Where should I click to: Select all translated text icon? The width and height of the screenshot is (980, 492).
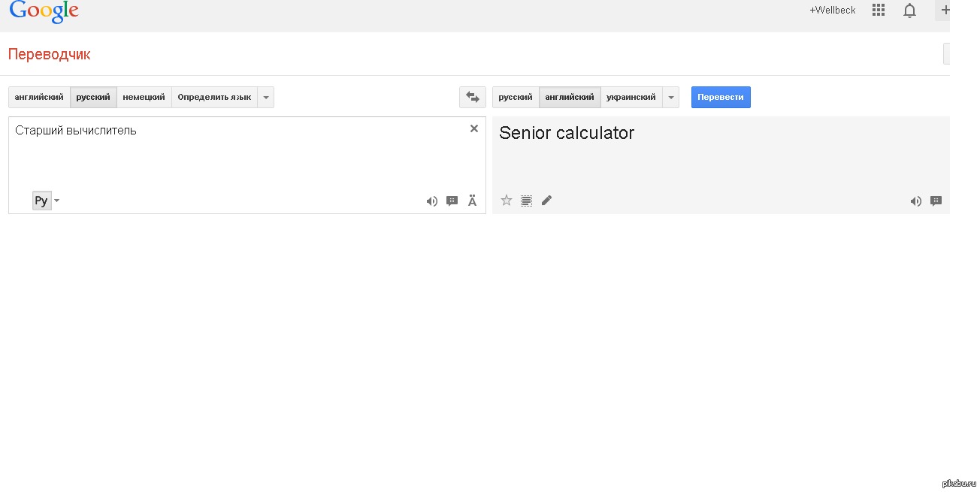[x=527, y=201]
